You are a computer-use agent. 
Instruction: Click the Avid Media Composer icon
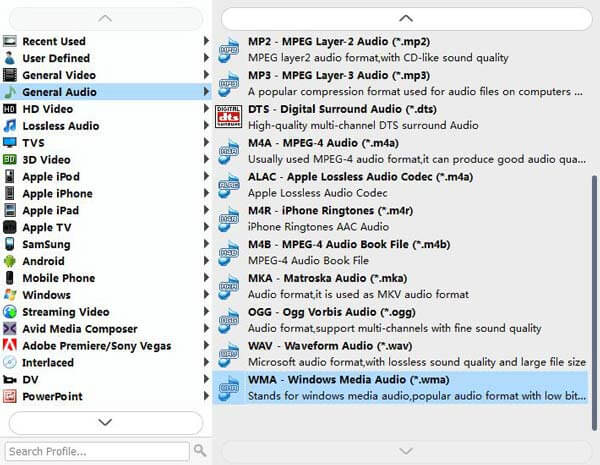coord(10,328)
